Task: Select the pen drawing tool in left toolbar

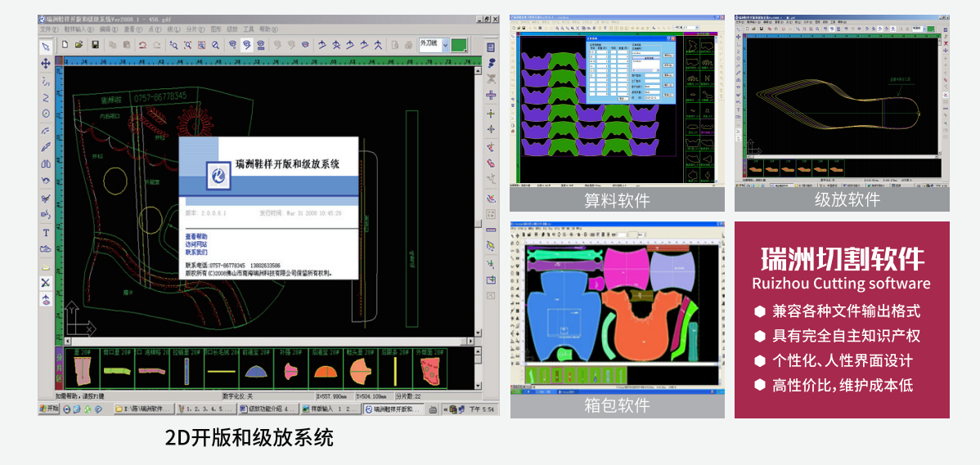Action: [46, 147]
